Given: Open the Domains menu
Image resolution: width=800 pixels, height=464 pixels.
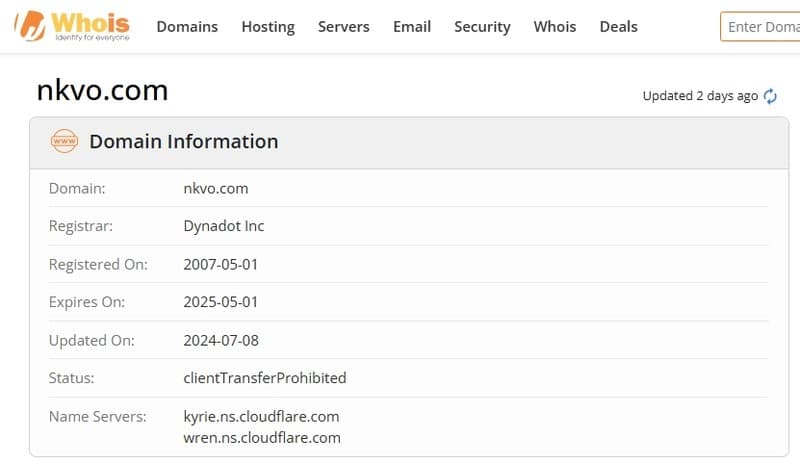Looking at the screenshot, I should [187, 27].
